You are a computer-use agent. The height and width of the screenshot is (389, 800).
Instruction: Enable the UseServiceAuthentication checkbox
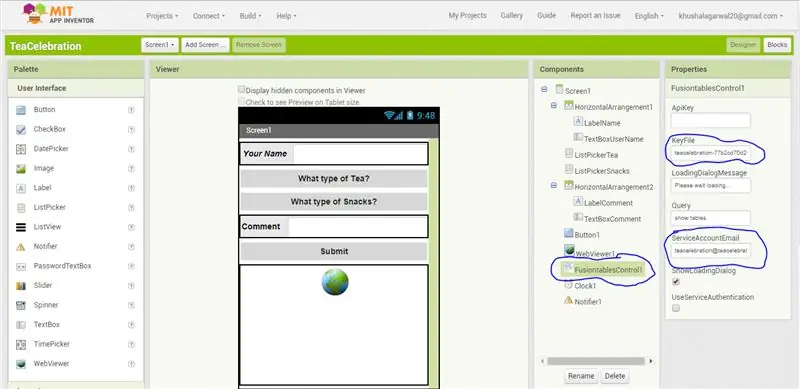(676, 308)
